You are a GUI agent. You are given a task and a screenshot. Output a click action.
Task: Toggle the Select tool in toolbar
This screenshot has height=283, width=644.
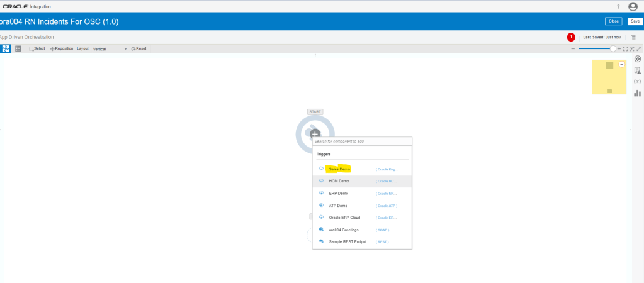pos(37,48)
